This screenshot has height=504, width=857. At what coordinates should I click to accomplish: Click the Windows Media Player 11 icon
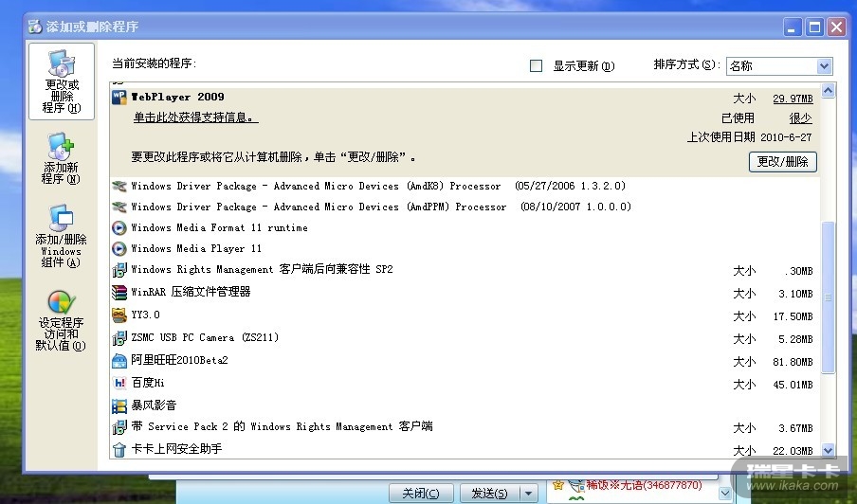pyautogui.click(x=119, y=248)
